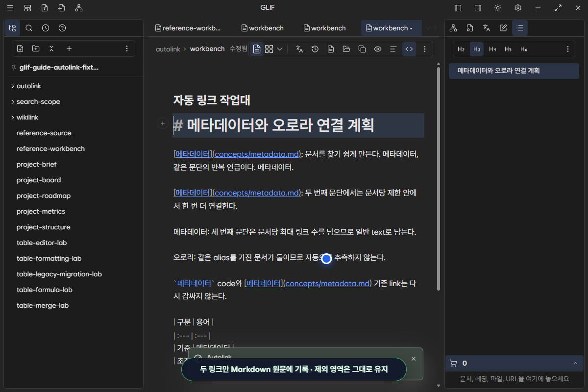Toggle the H5 heading filter

pos(508,49)
